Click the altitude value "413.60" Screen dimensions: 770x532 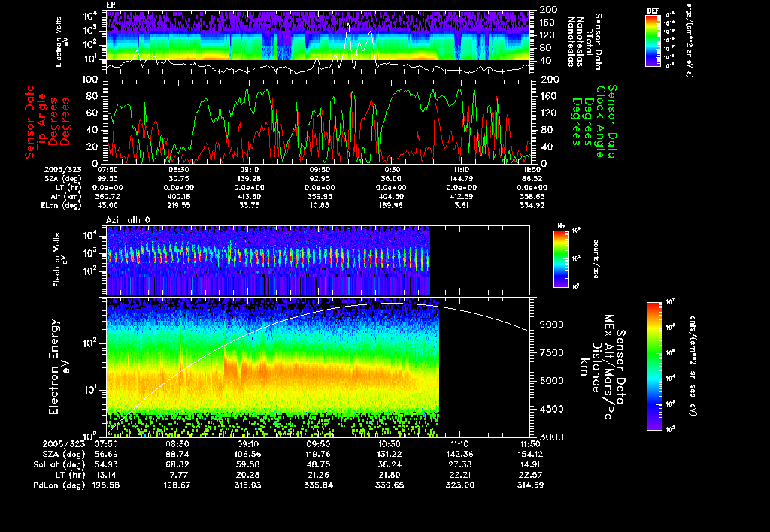pyautogui.click(x=248, y=196)
